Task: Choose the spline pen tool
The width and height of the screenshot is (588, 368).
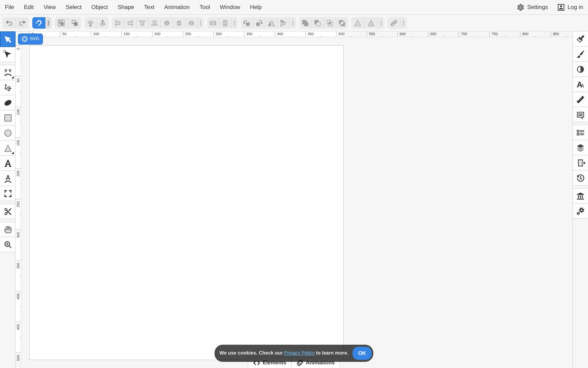Action: [x=8, y=73]
